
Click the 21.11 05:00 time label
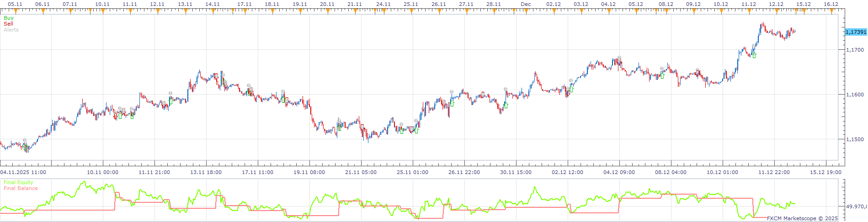pyautogui.click(x=361, y=172)
